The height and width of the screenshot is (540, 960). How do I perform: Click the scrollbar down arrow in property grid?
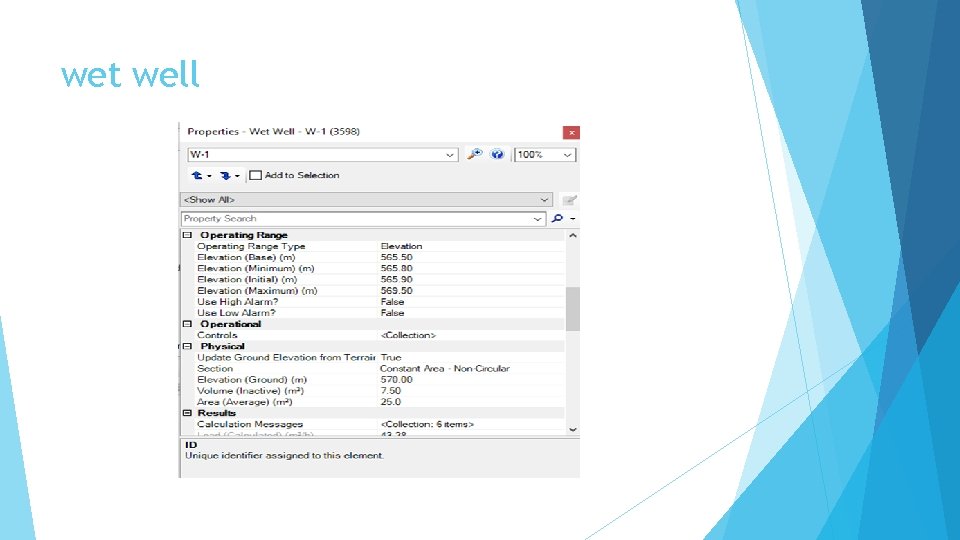573,429
